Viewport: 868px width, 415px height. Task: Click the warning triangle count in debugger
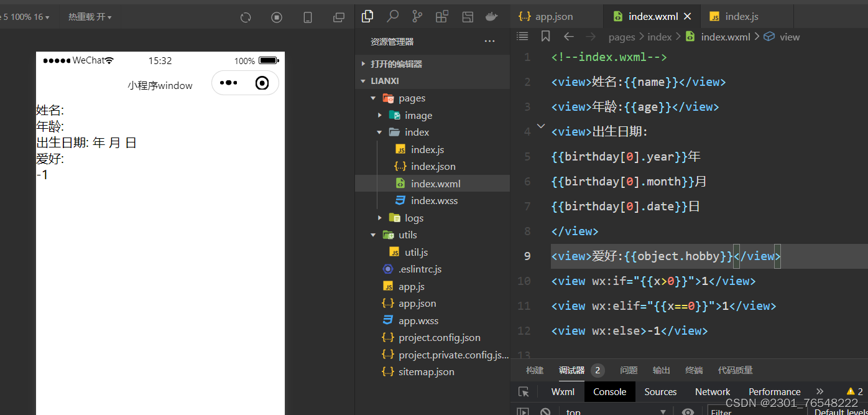[x=855, y=391]
